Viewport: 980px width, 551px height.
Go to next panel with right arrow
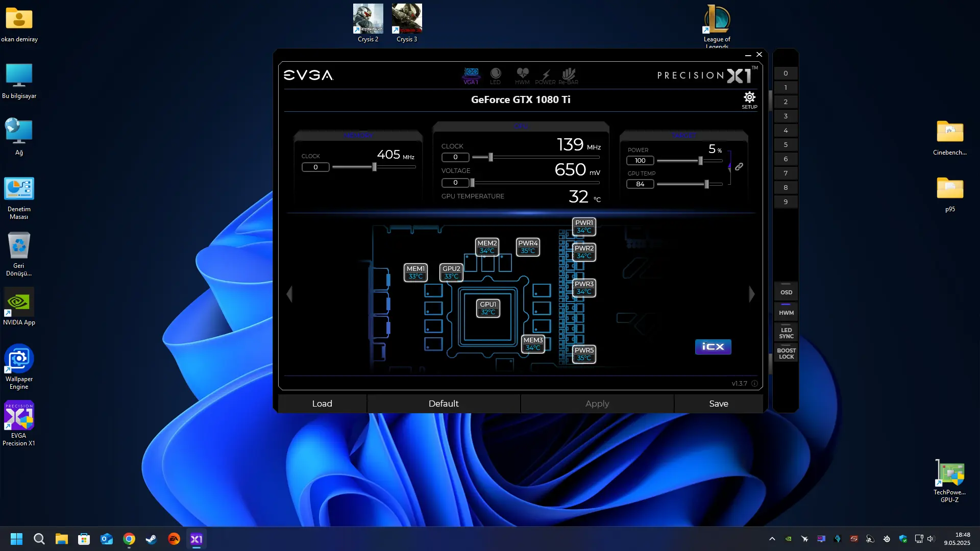point(751,294)
